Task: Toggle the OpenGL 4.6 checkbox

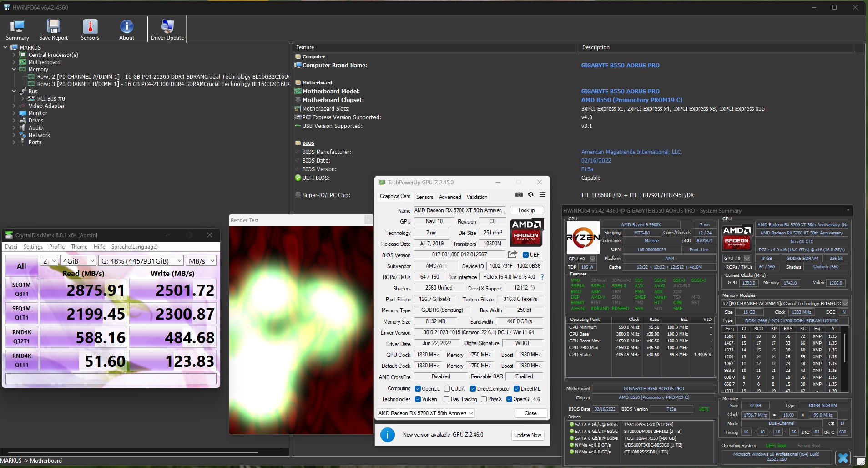Action: [x=509, y=399]
